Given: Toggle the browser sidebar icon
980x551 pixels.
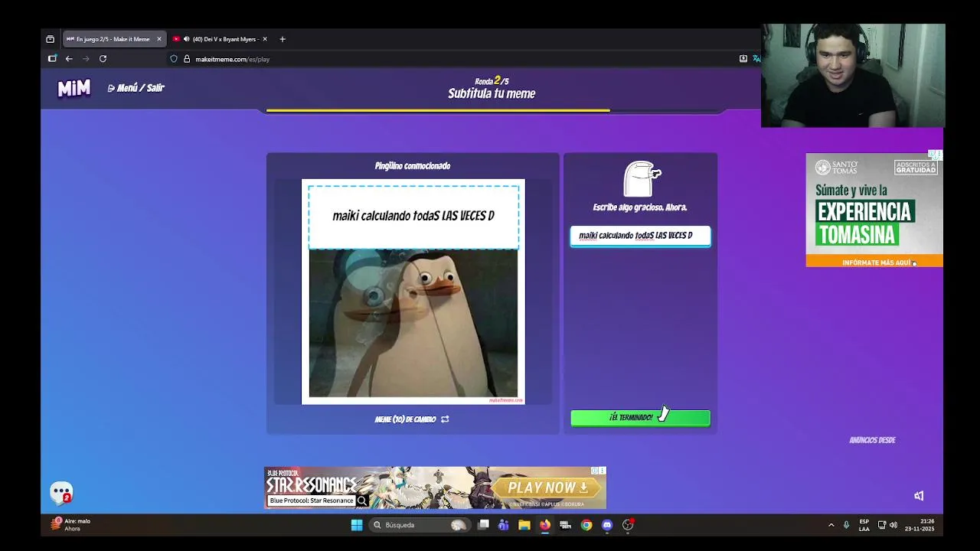Looking at the screenshot, I should (x=52, y=59).
